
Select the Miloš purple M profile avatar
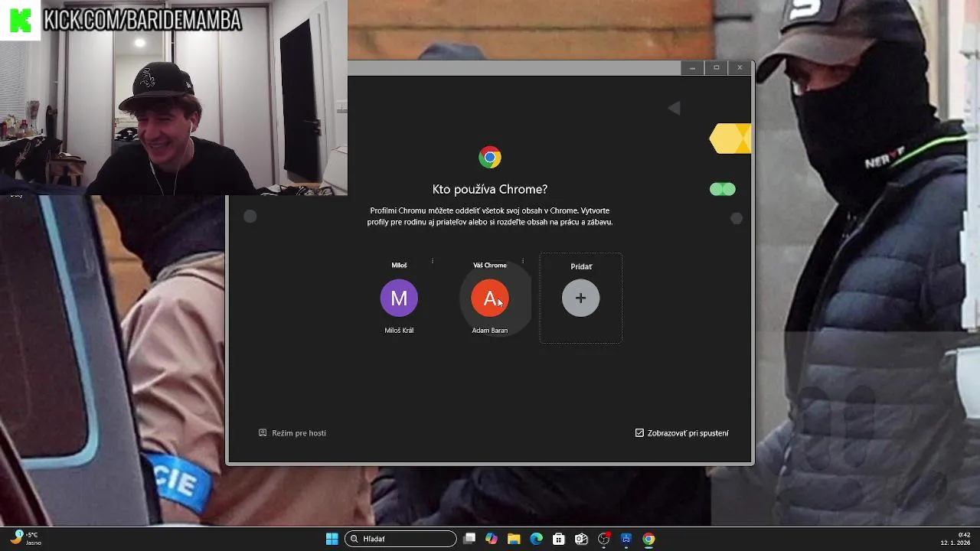pyautogui.click(x=399, y=298)
